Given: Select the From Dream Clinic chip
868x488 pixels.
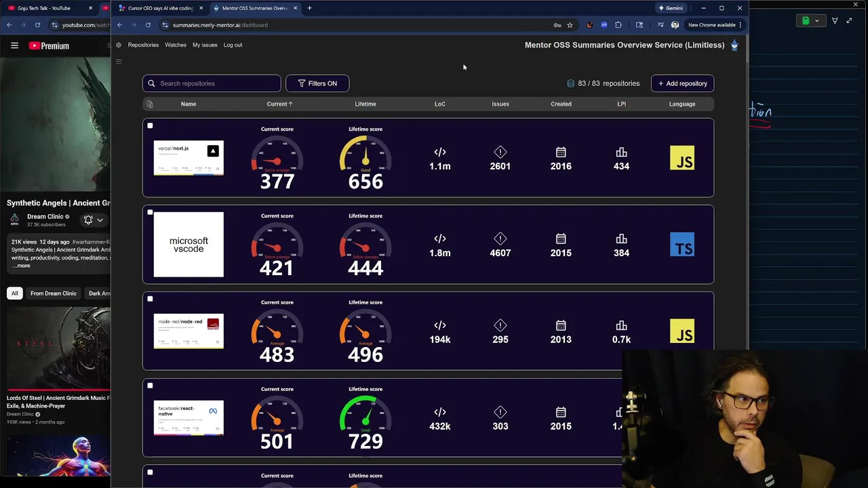Looking at the screenshot, I should [x=54, y=293].
